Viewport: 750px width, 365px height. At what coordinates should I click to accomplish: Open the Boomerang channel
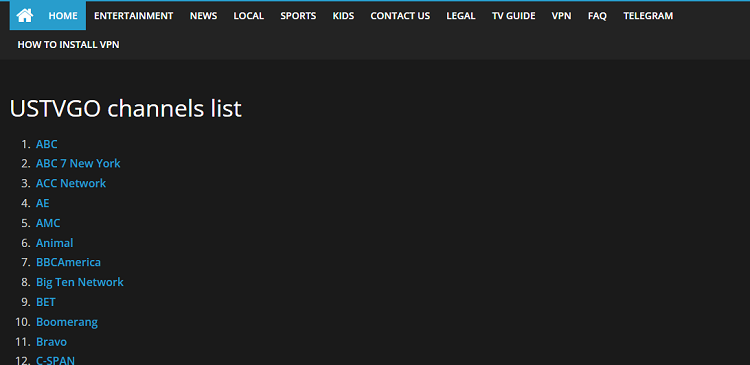(67, 322)
